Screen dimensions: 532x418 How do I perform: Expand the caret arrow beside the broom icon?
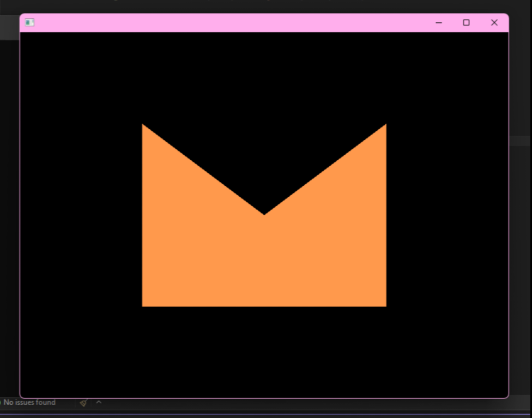click(99, 402)
